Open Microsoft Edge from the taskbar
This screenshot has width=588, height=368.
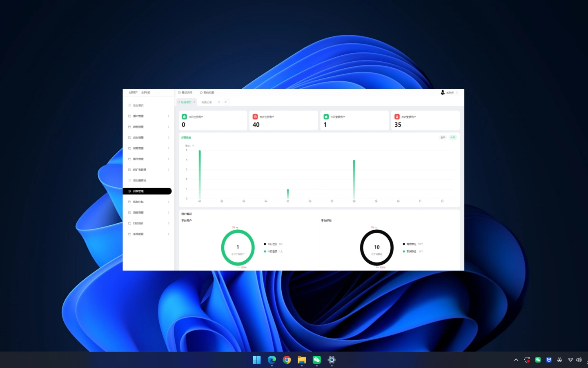pyautogui.click(x=272, y=360)
